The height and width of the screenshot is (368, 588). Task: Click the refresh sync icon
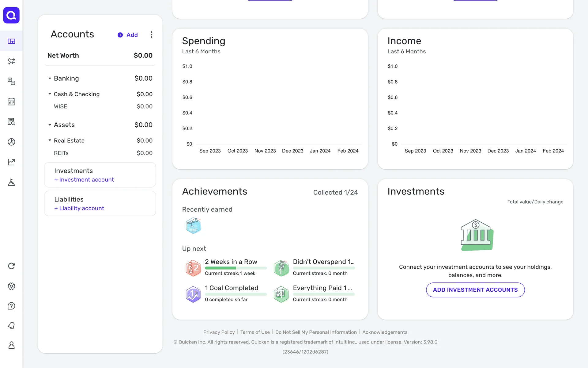[11, 266]
